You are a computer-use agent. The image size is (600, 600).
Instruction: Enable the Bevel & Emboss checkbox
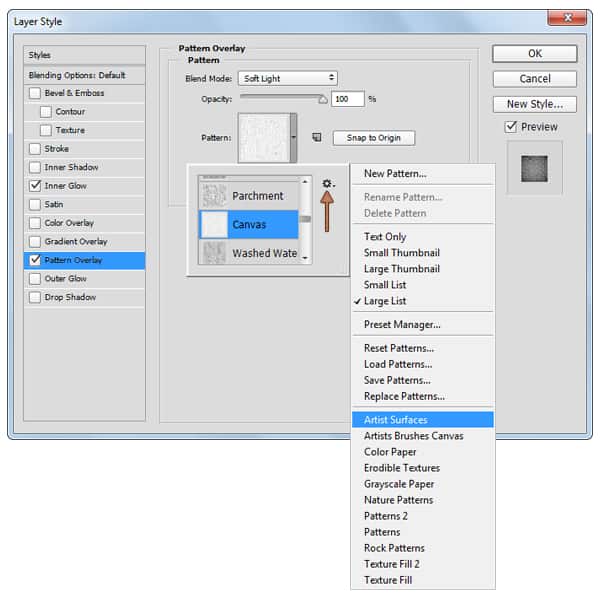(36, 94)
